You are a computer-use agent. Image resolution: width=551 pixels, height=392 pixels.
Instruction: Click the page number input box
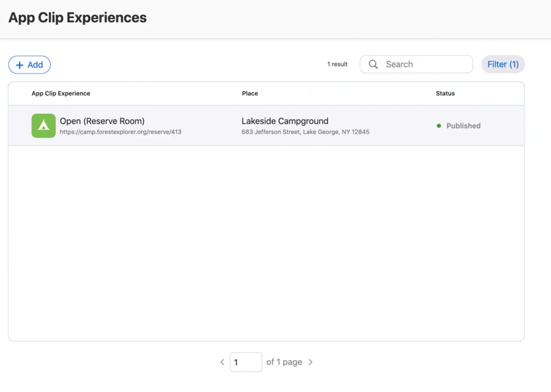tap(246, 362)
